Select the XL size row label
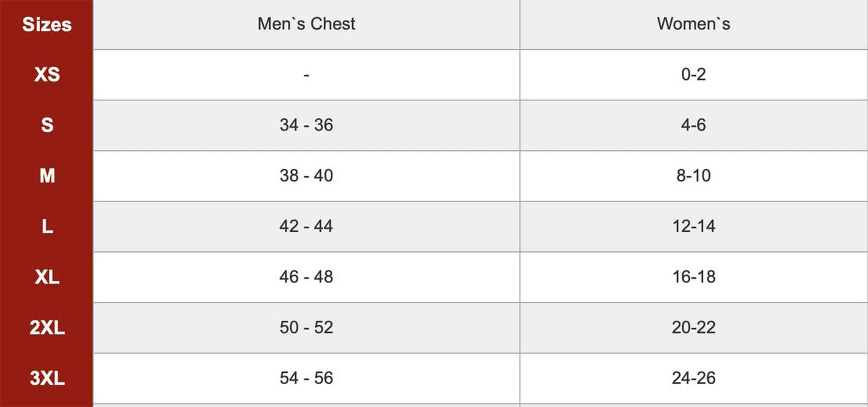This screenshot has height=407, width=868. 47,277
